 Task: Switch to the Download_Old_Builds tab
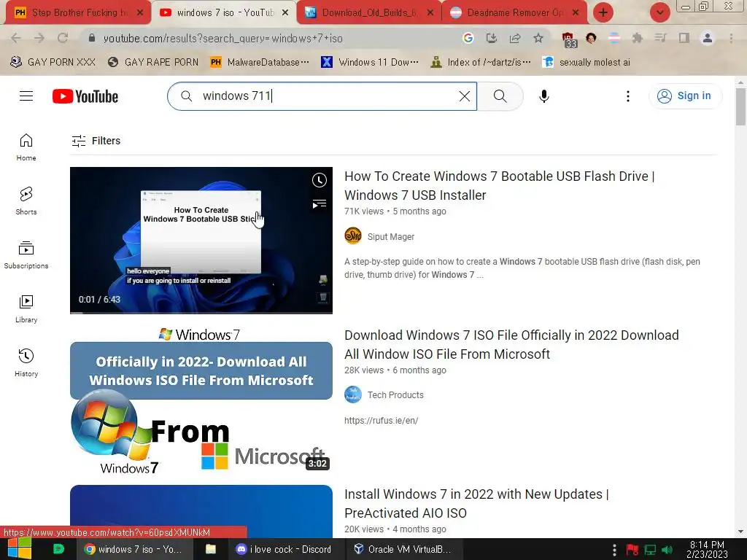(369, 13)
